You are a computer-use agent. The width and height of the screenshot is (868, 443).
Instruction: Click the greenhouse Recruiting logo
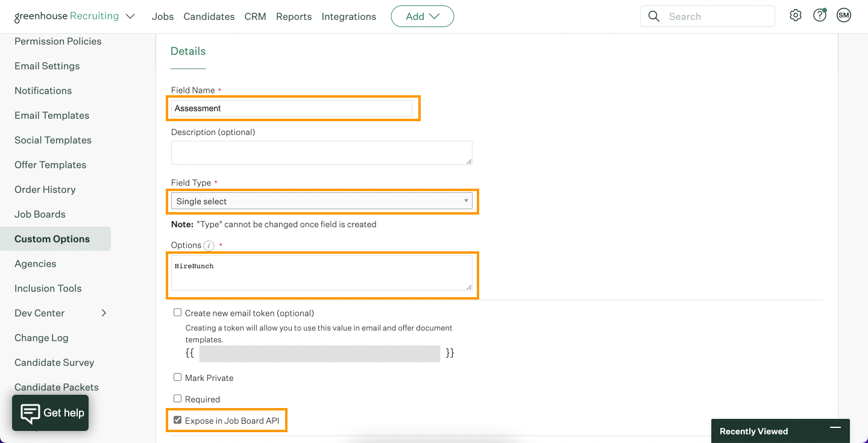point(66,16)
